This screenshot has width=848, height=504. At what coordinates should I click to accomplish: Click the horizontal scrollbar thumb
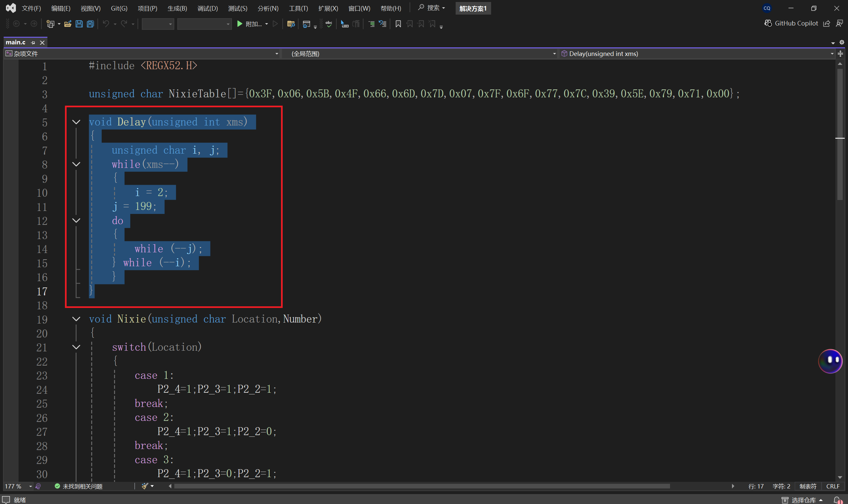[x=422, y=486]
